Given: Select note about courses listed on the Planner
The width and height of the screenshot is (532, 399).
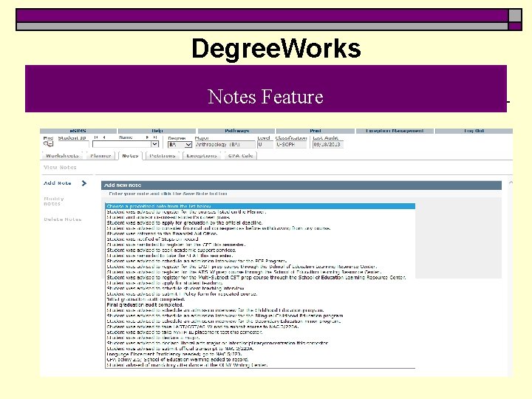Looking at the screenshot, I should click(x=260, y=212).
